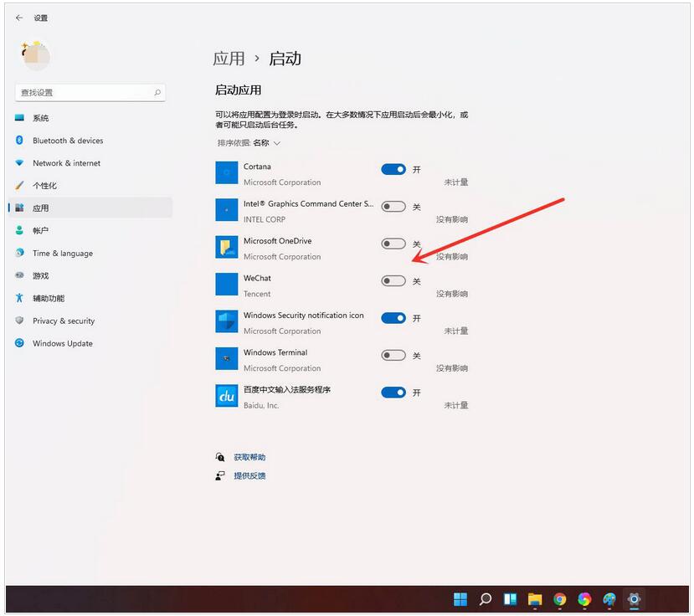Click the magnifier icon in search box
The height and width of the screenshot is (616, 694).
(157, 93)
